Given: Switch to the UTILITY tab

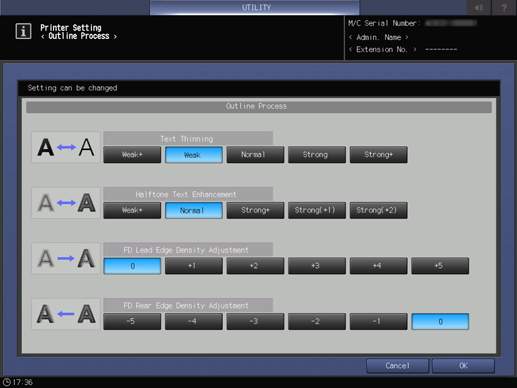Looking at the screenshot, I should [x=255, y=7].
